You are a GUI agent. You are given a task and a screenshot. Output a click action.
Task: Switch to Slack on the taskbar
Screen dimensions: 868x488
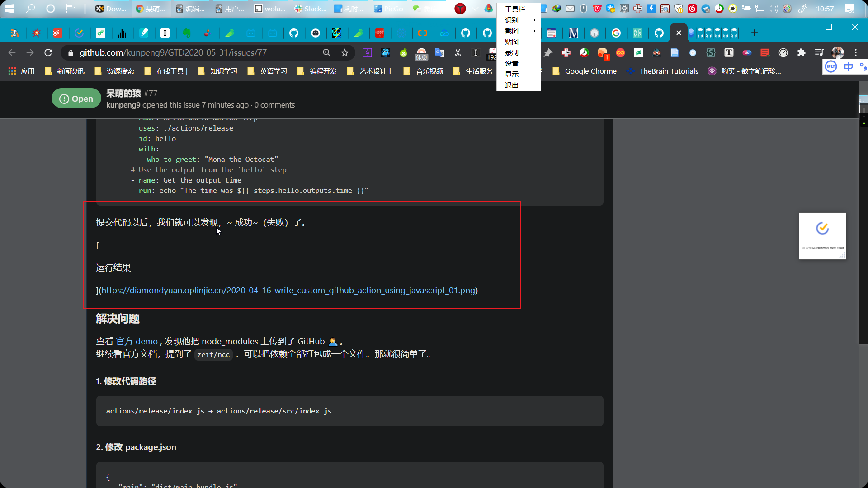310,9
